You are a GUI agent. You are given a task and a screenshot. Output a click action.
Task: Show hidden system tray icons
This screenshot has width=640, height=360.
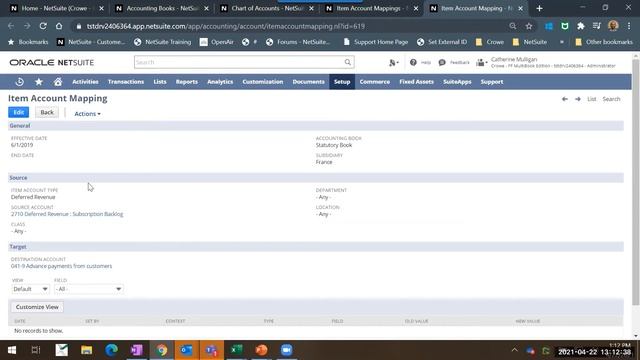[514, 350]
